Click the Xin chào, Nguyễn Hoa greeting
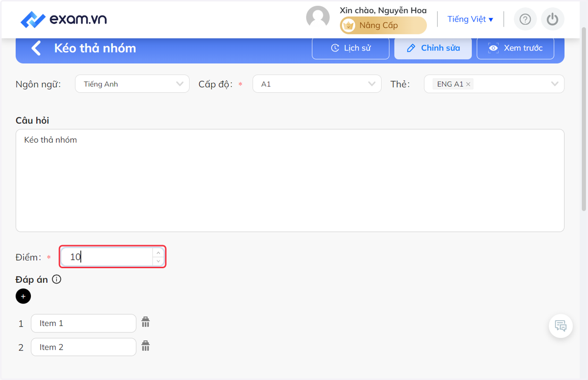588x380 pixels. tap(383, 10)
